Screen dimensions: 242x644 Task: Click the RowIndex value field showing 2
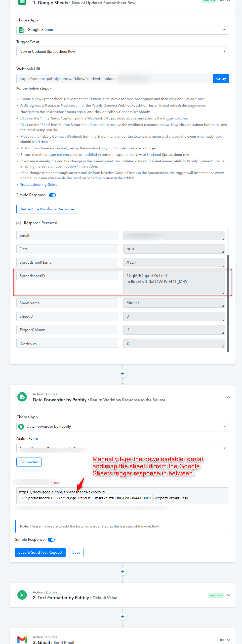(174, 344)
